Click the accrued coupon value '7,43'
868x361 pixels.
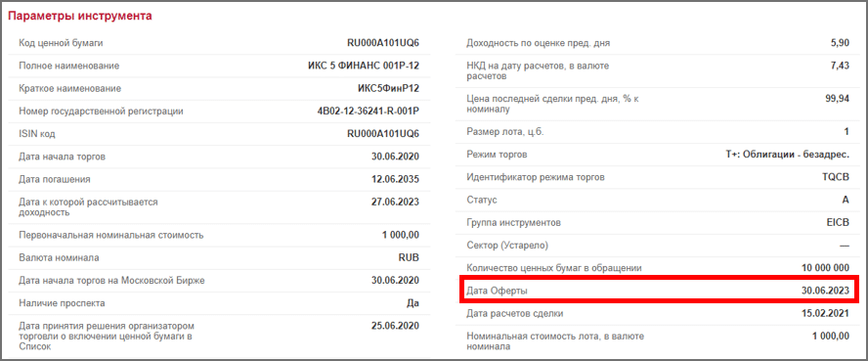point(840,66)
